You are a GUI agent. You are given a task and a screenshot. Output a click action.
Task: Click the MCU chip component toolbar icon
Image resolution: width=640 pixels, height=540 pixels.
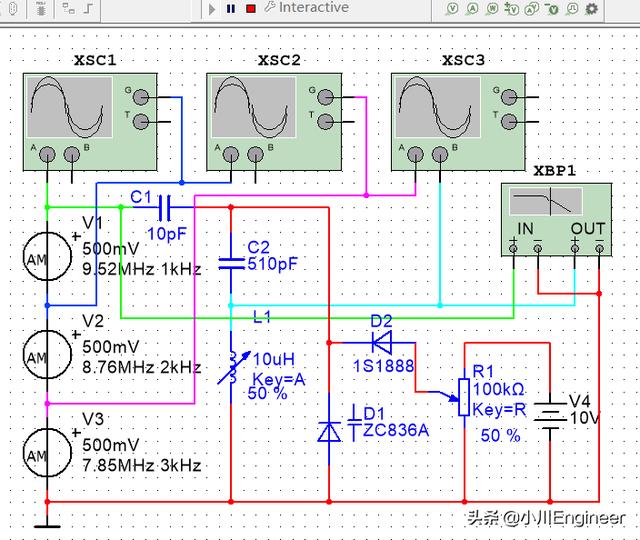(x=40, y=9)
